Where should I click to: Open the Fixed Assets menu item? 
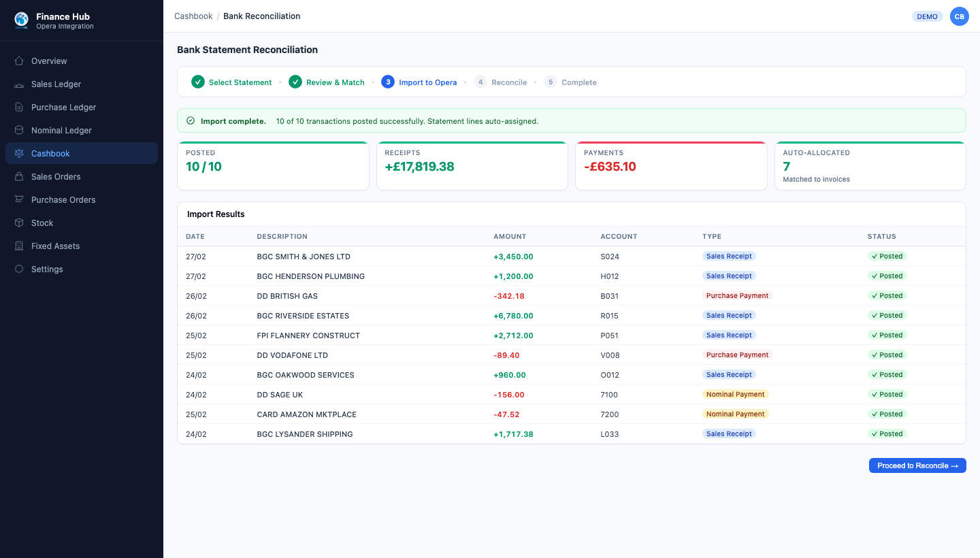[55, 246]
